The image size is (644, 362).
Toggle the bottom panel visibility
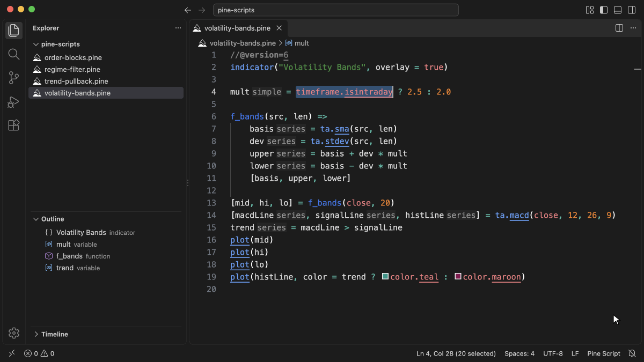click(x=618, y=10)
